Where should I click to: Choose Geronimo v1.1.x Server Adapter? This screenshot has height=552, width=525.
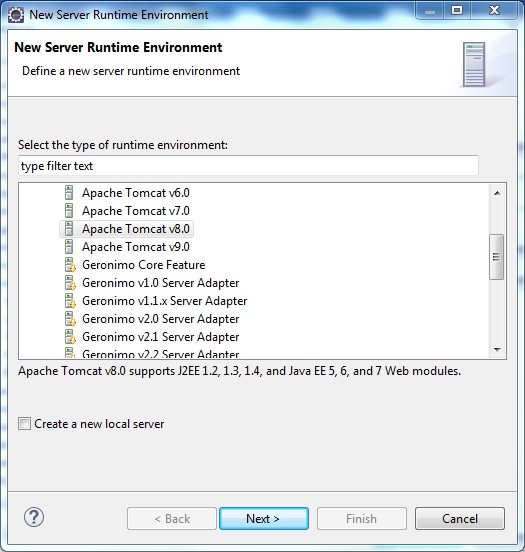click(164, 301)
